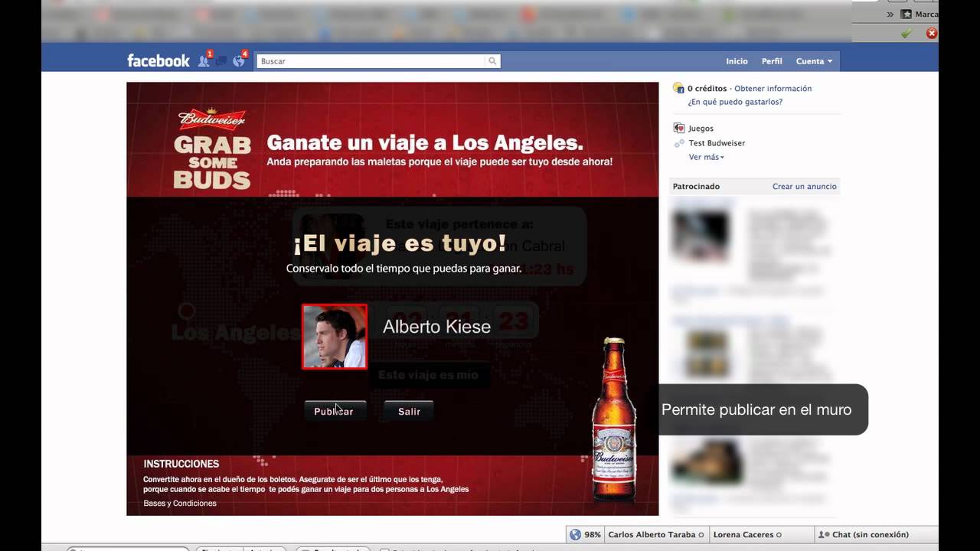Click the search magnifier icon
Image resolution: width=980 pixels, height=551 pixels.
pos(492,61)
